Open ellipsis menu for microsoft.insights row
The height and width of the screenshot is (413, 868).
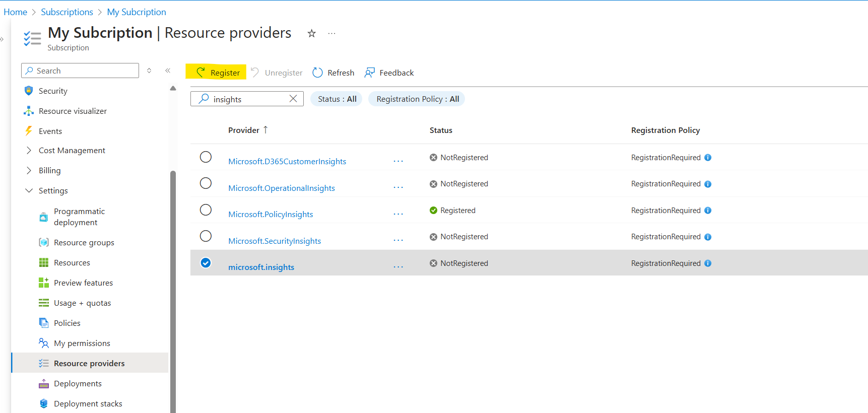click(398, 267)
